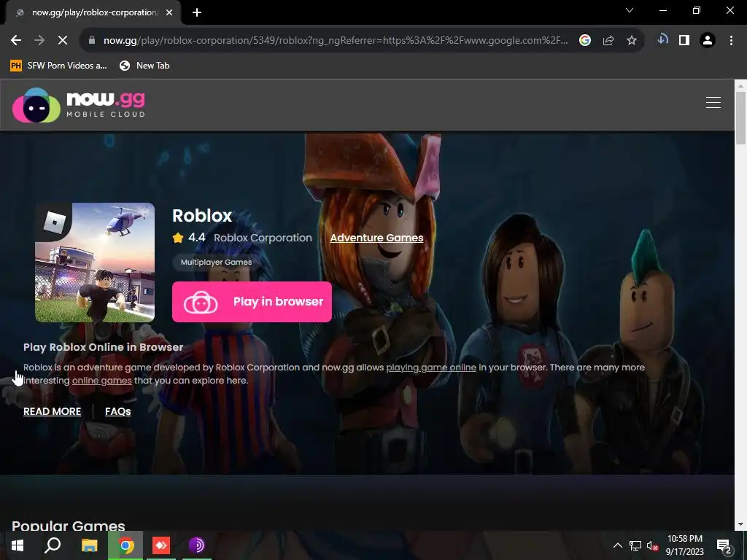Click the Popular Games heading
The image size is (747, 560).
click(x=68, y=526)
